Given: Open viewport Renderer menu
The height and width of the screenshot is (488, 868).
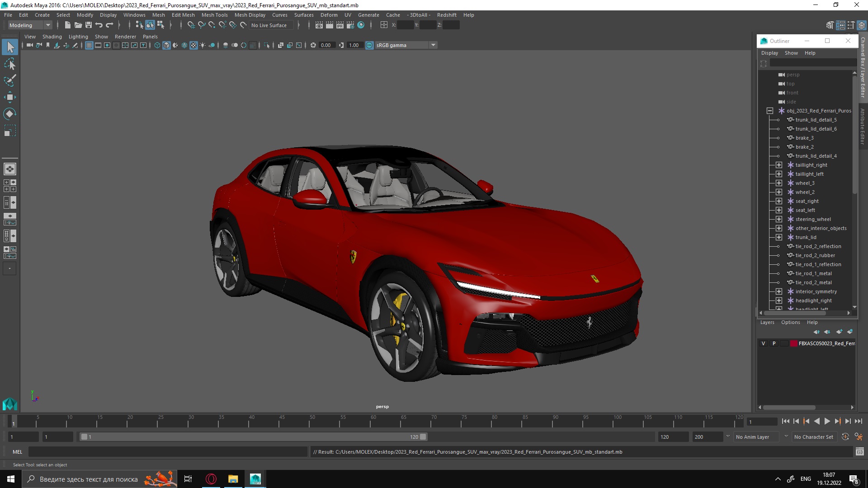Looking at the screenshot, I should pos(125,37).
